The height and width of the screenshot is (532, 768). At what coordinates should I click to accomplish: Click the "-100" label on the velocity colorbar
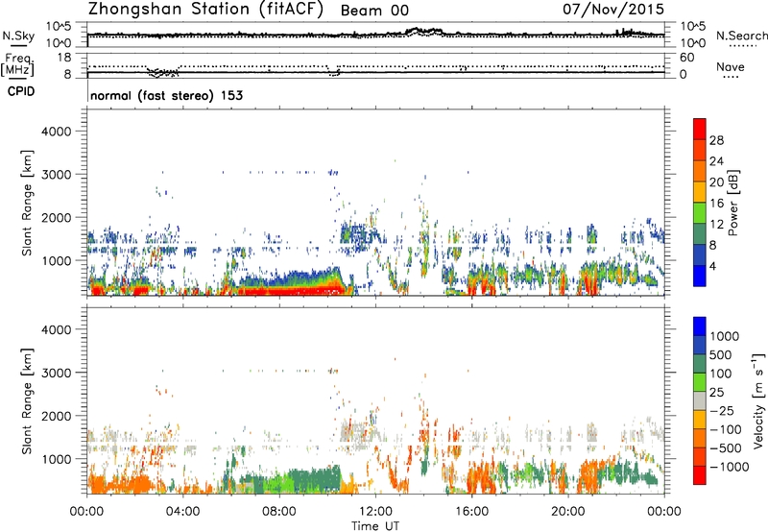[x=726, y=429]
